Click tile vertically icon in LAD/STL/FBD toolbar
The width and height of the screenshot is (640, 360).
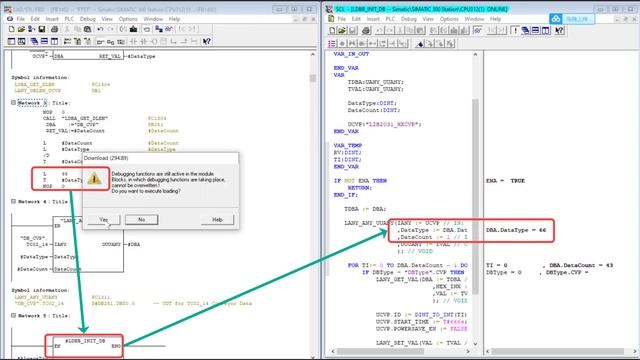54,41
